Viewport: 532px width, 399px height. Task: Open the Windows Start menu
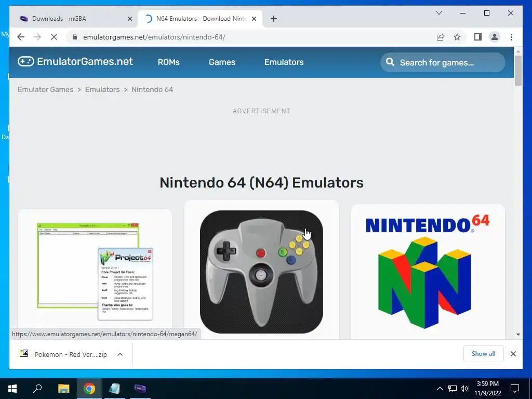point(12,389)
